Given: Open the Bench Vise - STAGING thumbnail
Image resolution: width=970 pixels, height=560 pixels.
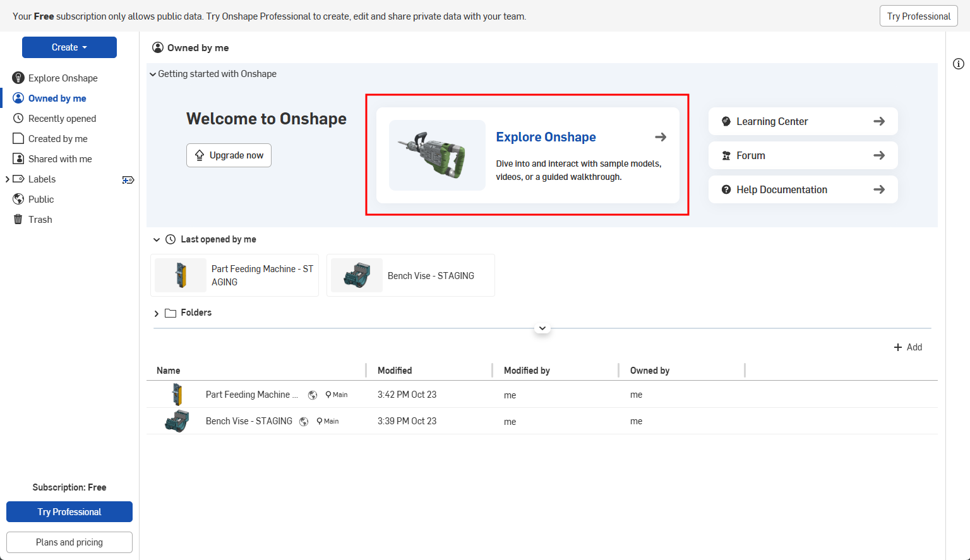Looking at the screenshot, I should [x=357, y=275].
